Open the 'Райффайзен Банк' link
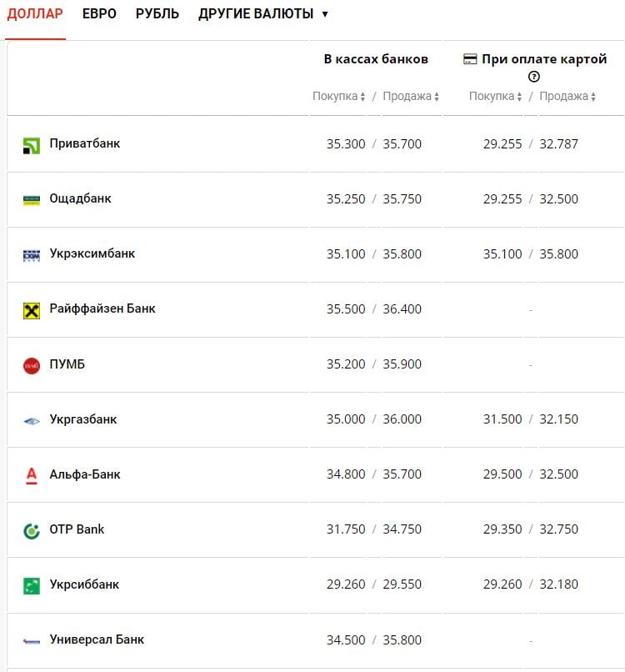This screenshot has height=672, width=625. (102, 308)
